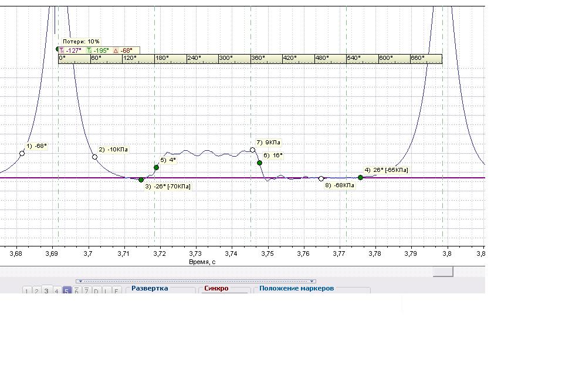Click the -127° marker readout value
Viewport: 579px width, 392px height.
tap(74, 50)
